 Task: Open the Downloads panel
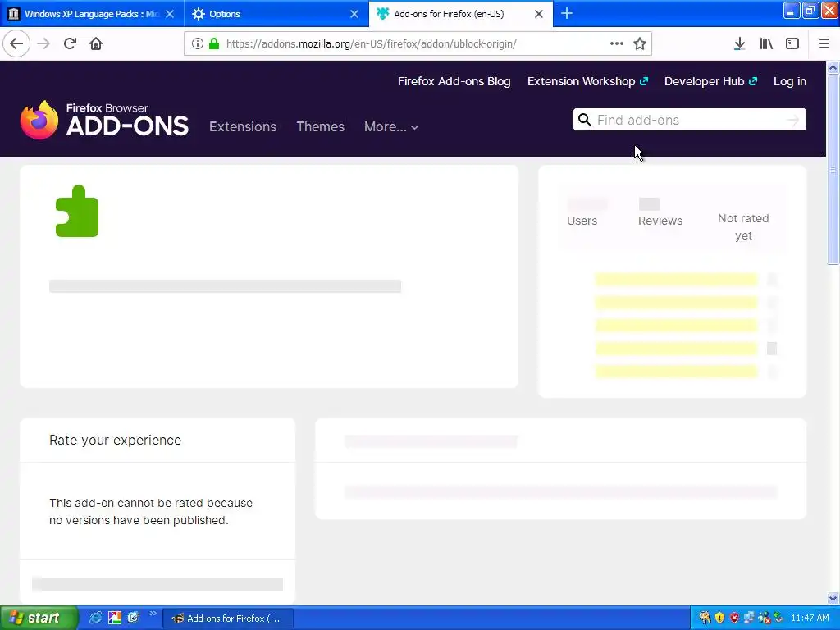(739, 44)
